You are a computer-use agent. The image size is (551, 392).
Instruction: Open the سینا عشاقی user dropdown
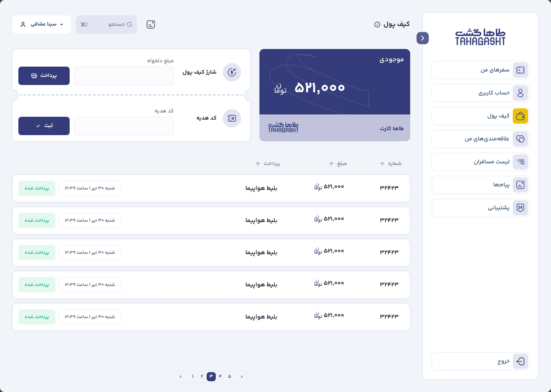pyautogui.click(x=42, y=24)
